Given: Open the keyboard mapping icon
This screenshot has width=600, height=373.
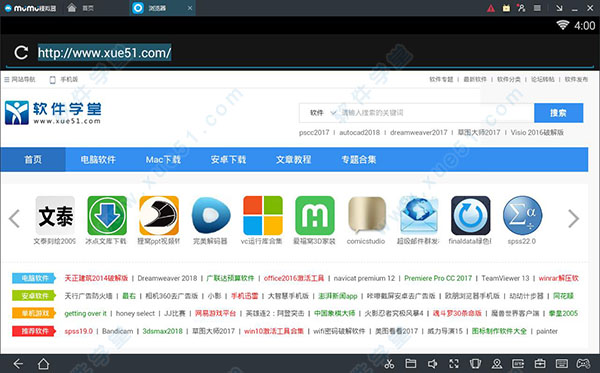Looking at the screenshot, I should point(562,363).
